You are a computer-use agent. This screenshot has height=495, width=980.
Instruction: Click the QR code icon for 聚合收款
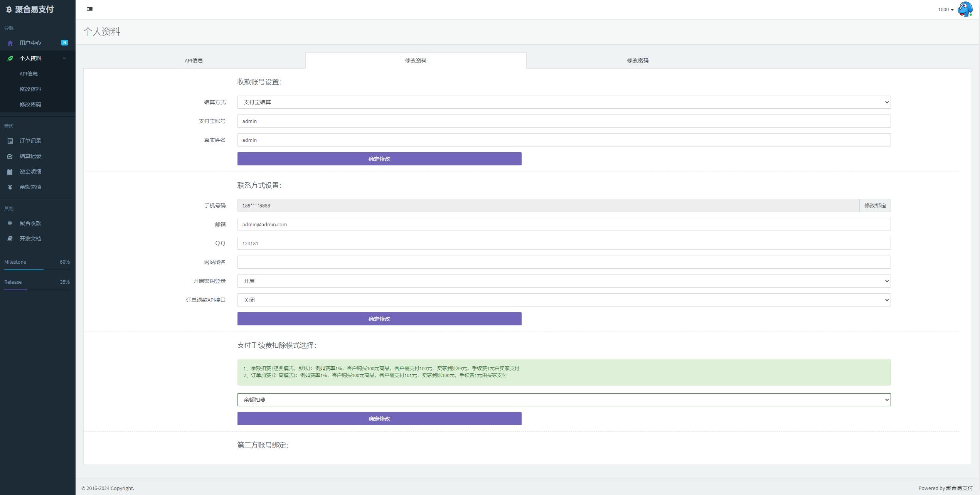click(10, 223)
